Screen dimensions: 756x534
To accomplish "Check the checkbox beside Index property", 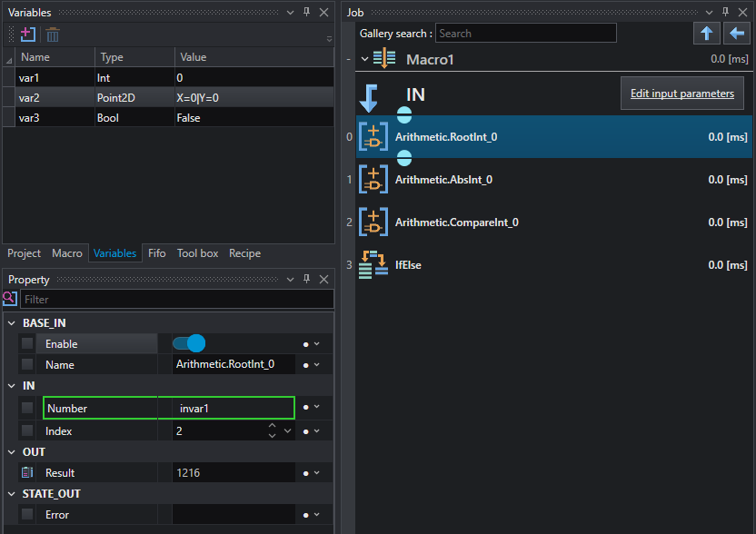I will tap(27, 430).
